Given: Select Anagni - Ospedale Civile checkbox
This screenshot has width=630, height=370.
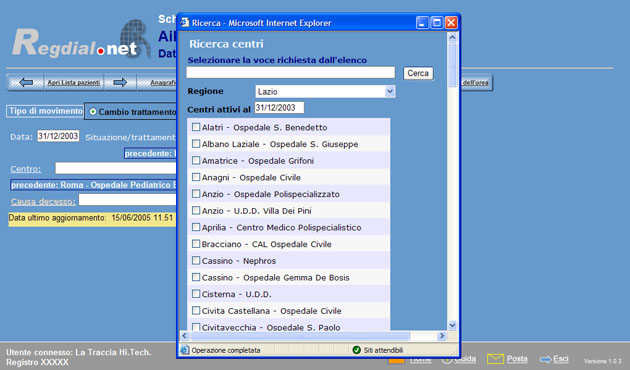Looking at the screenshot, I should [x=196, y=177].
